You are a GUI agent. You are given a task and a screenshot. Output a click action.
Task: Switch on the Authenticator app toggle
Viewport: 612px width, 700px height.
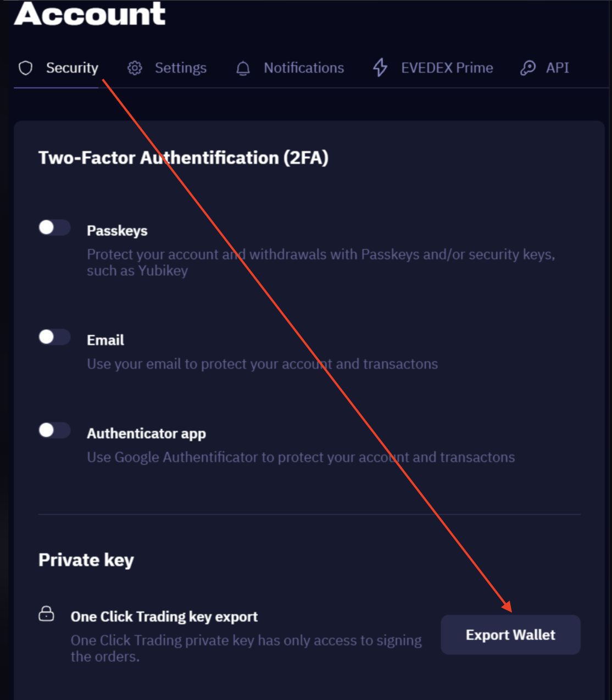pyautogui.click(x=54, y=430)
